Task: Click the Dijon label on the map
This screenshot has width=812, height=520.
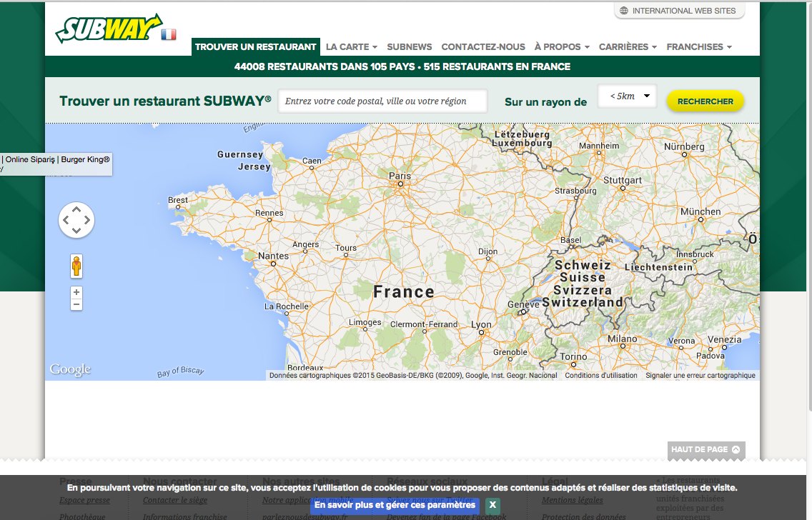Action: pos(487,251)
